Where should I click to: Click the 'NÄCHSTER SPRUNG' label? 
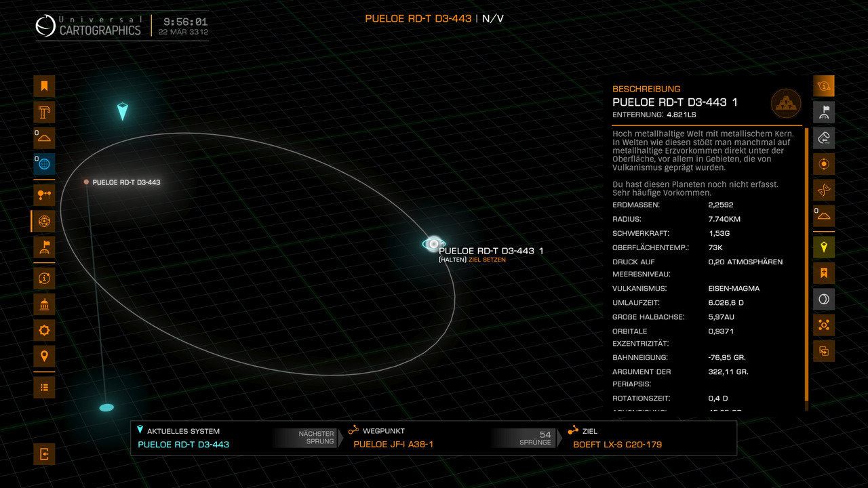tap(316, 437)
